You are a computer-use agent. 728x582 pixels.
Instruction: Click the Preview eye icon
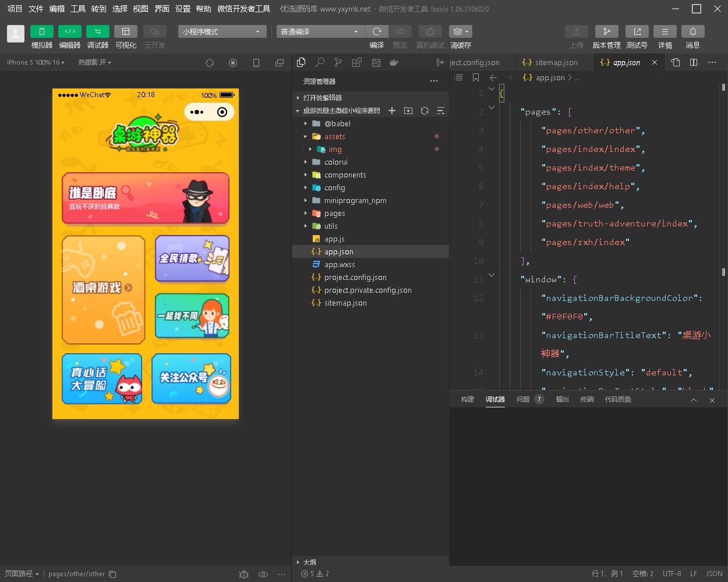(400, 31)
